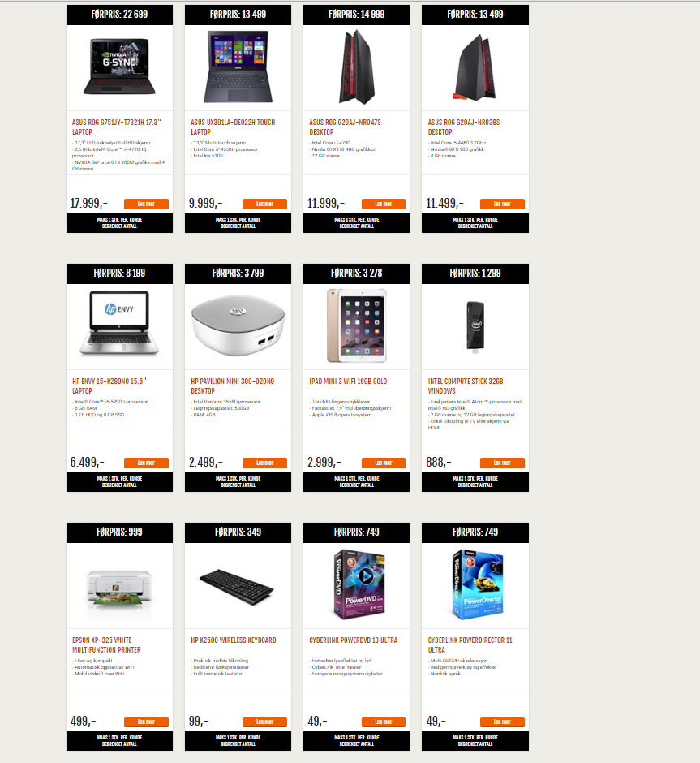Open ASUS ROG G751JY laptop product image

click(x=119, y=67)
